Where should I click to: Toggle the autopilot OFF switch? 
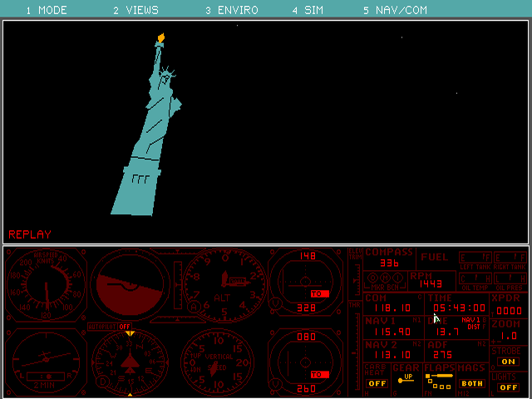coord(125,327)
